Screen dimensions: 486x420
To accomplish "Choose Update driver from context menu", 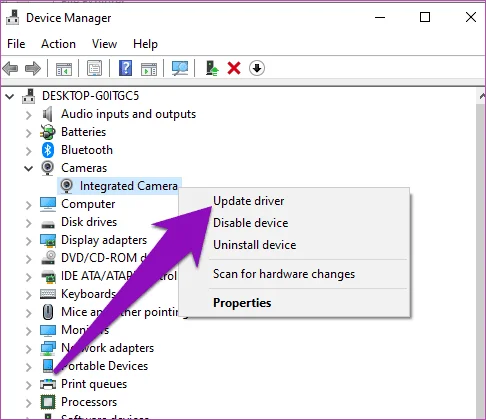I will [248, 201].
